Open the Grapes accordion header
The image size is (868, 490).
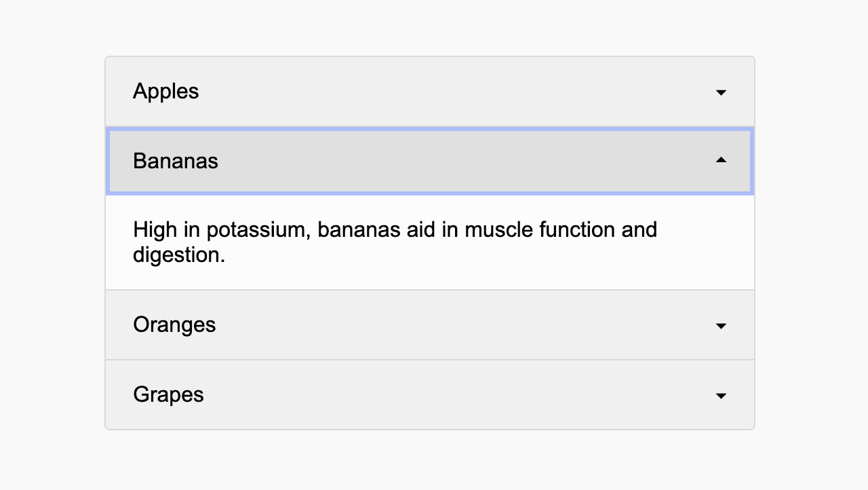(x=430, y=395)
